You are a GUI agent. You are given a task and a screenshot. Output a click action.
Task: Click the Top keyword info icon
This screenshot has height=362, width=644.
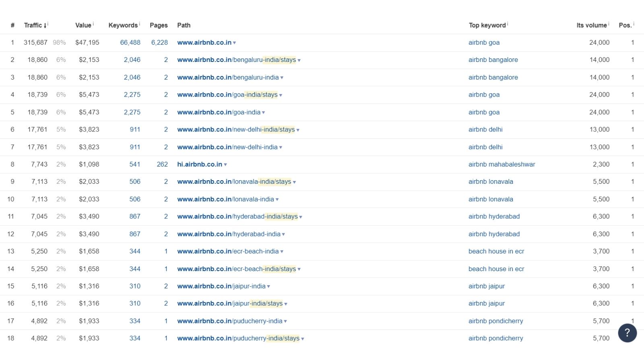click(508, 24)
